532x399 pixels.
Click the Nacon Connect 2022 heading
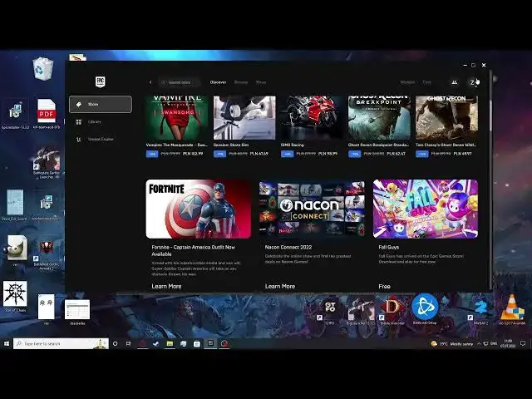[x=288, y=248]
